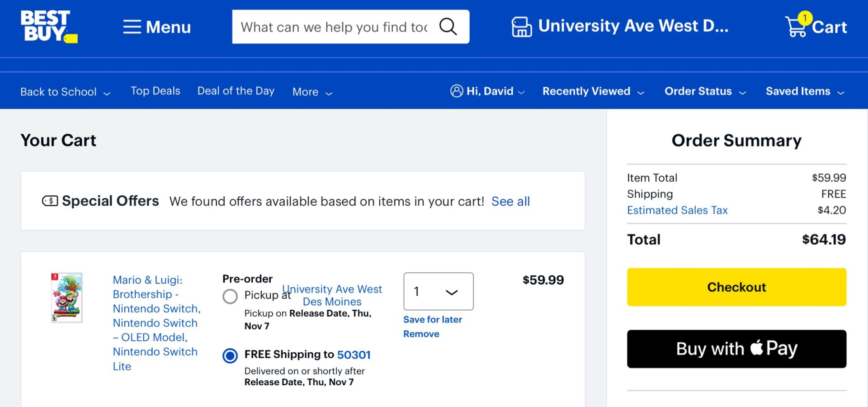The height and width of the screenshot is (407, 868).
Task: Open the quantity dropdown
Action: point(438,292)
